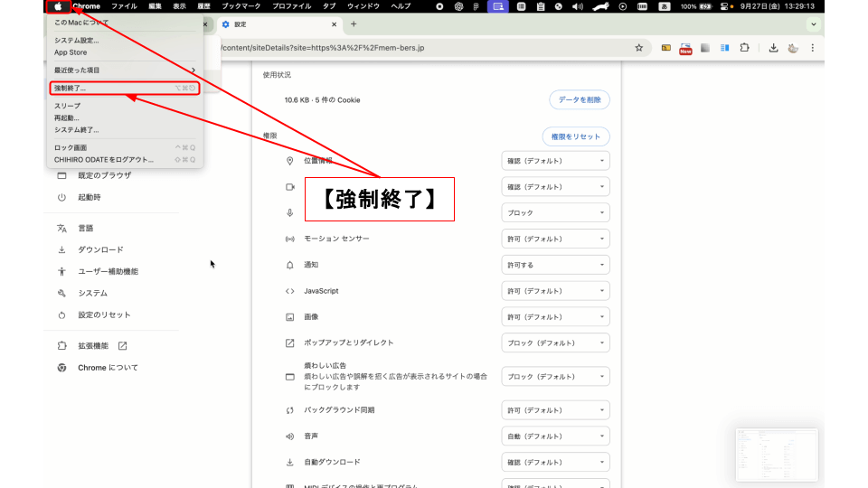The height and width of the screenshot is (488, 868).
Task: Open the Chrome extensions puzzle icon
Action: point(745,48)
